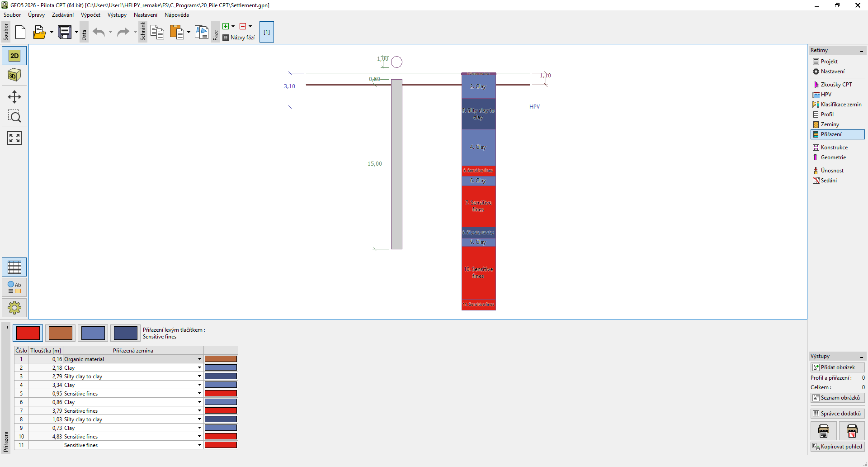Click the add stage plus icon

pos(226,26)
